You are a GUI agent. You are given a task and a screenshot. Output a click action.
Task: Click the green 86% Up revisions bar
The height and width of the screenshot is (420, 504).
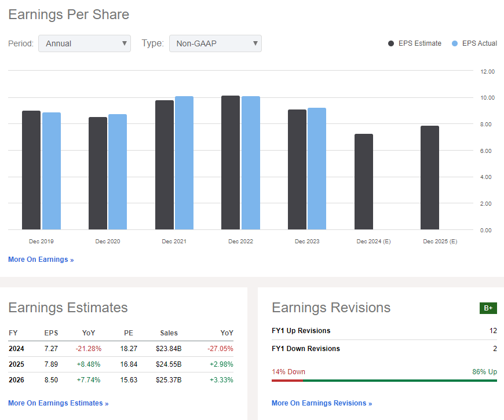tap(400, 381)
